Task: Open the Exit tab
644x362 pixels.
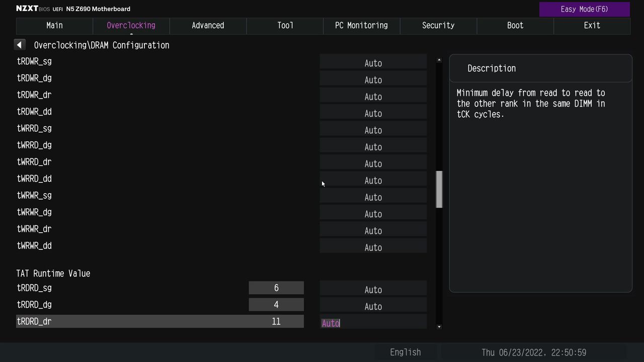Action: click(x=592, y=26)
